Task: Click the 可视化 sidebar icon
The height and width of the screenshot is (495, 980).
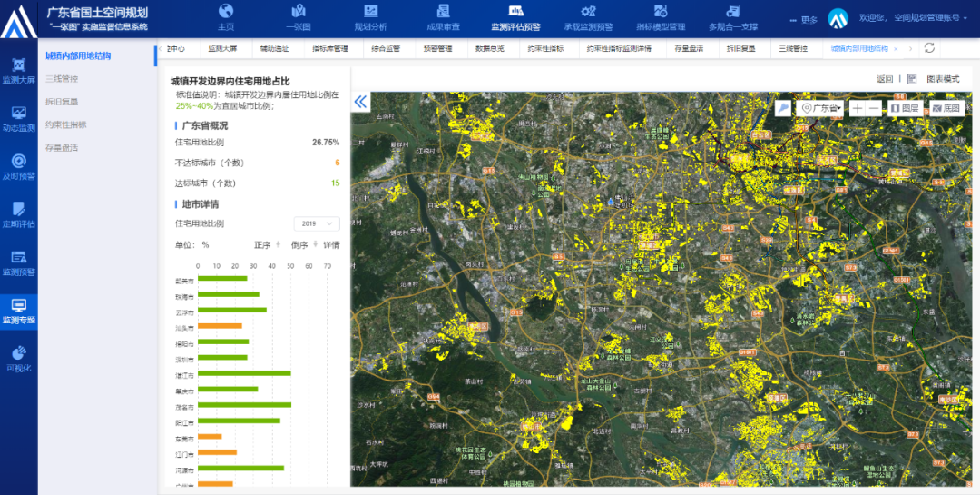Action: [x=19, y=352]
